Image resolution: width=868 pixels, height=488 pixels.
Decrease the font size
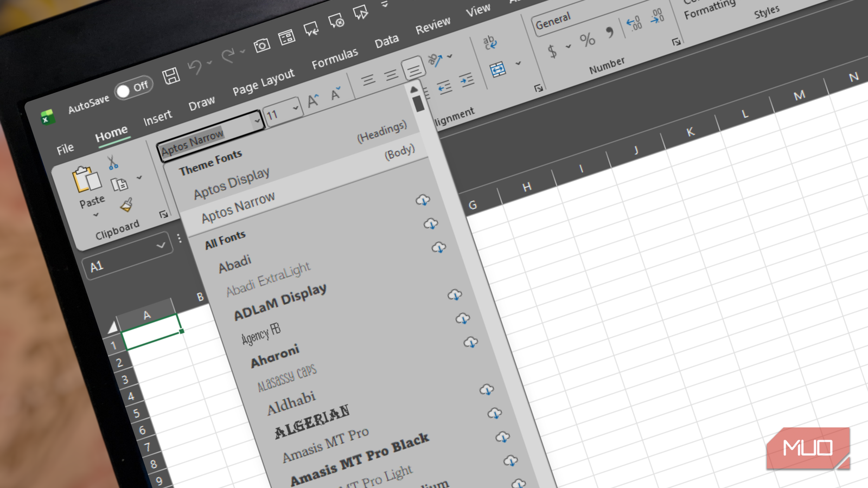coord(336,93)
